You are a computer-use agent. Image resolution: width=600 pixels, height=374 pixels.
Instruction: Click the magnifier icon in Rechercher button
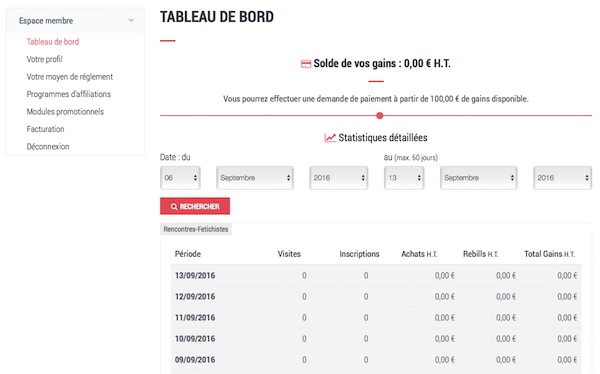click(174, 207)
